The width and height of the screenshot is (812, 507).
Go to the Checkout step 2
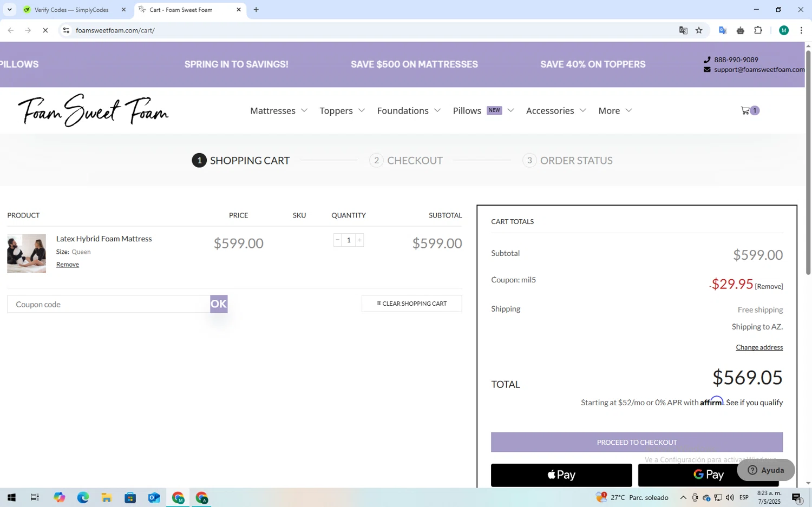coord(406,160)
